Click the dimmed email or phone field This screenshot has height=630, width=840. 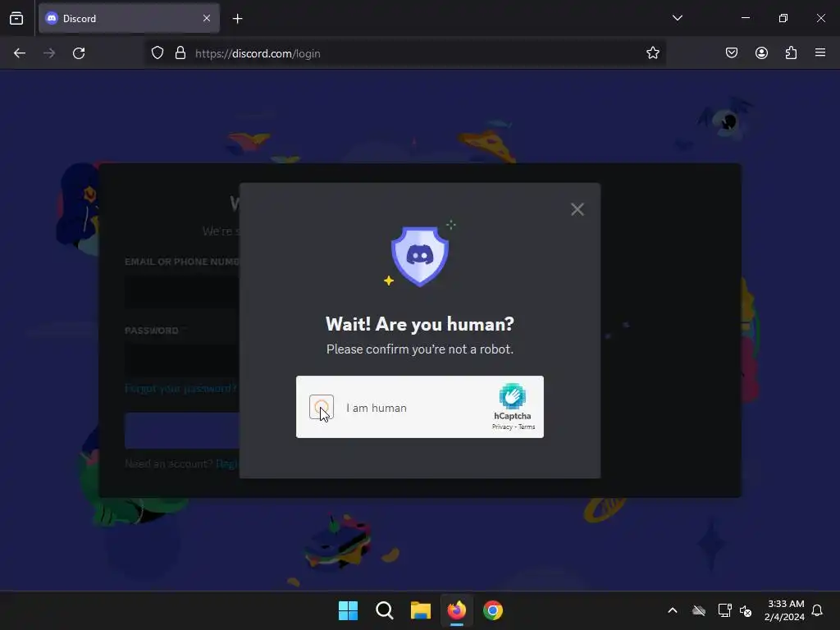coord(182,291)
